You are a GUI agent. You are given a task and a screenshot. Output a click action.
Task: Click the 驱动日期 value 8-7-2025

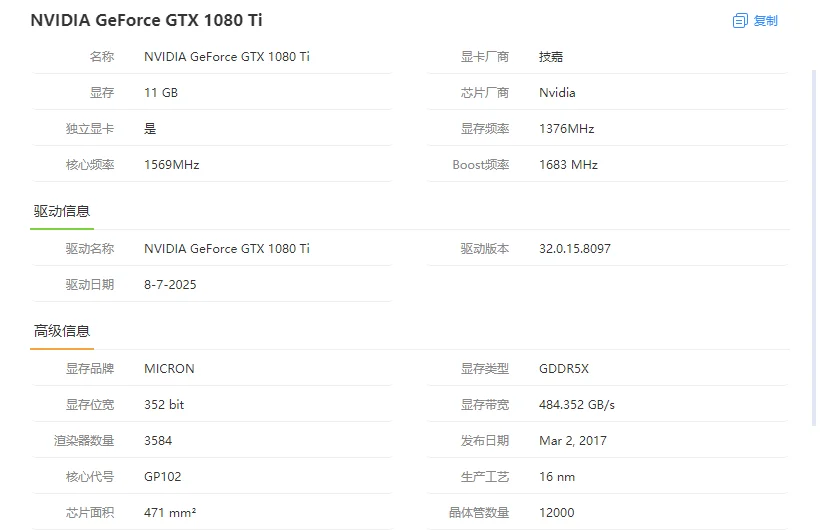pyautogui.click(x=170, y=285)
